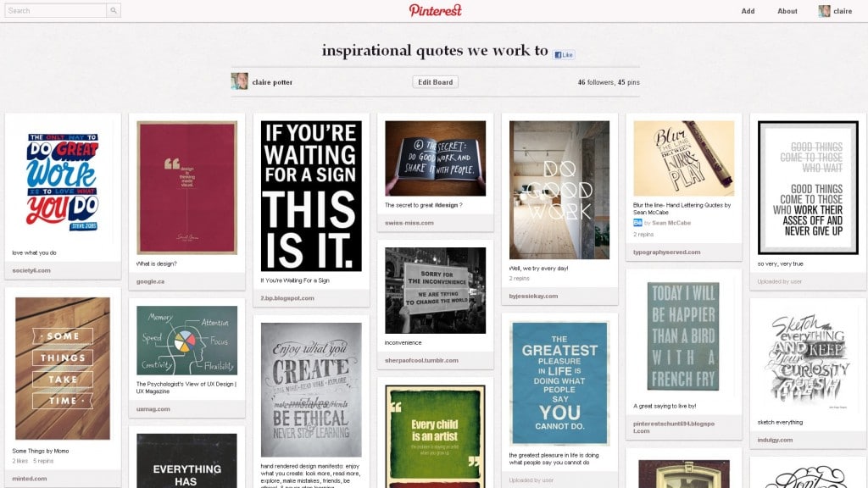Open the "Sorry for the Inconvenience" photo pin
Image resolution: width=868 pixels, height=488 pixels.
[435, 291]
